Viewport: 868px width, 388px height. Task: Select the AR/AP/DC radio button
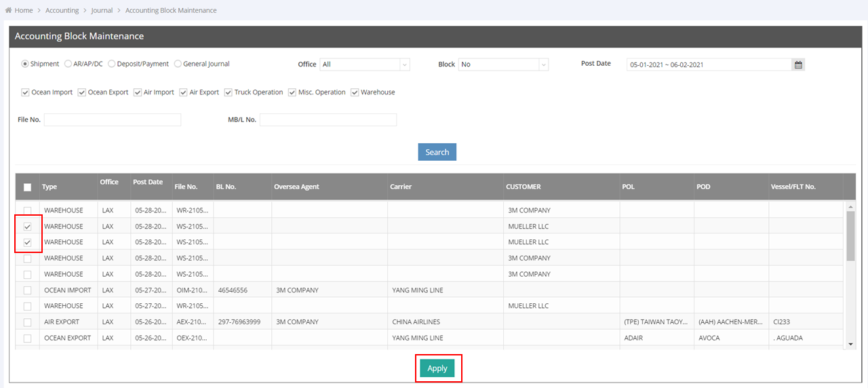point(68,64)
